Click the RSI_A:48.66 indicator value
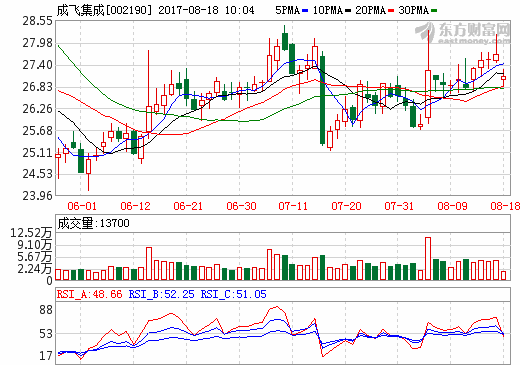This screenshot has width=520, height=365. pyautogui.click(x=89, y=294)
